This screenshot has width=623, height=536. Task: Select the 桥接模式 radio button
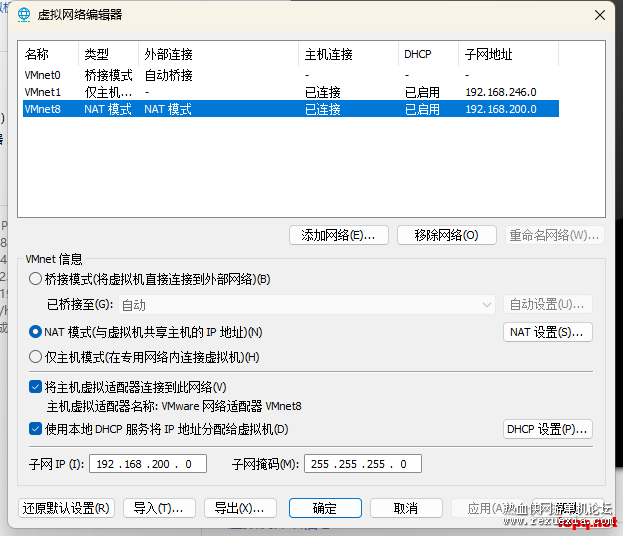point(35,279)
